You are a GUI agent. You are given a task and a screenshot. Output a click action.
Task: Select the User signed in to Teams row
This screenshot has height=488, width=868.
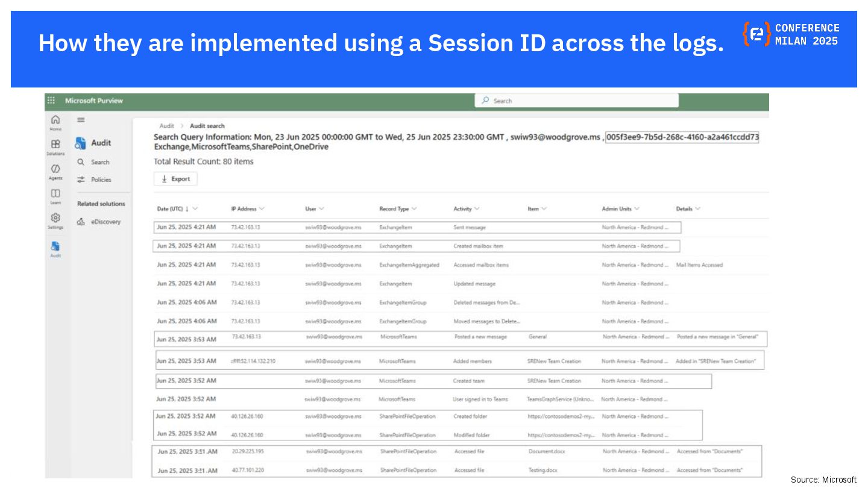click(461, 399)
